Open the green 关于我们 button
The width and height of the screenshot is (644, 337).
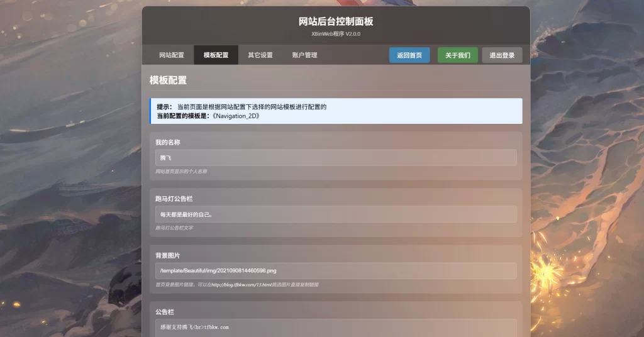coord(457,55)
